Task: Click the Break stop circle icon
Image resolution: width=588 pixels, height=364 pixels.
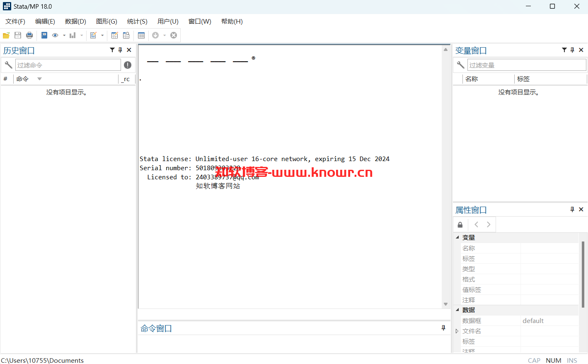Action: pos(174,35)
